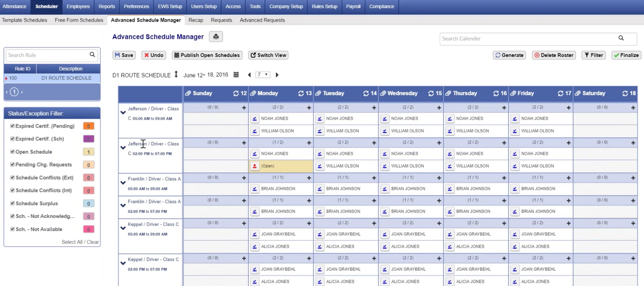This screenshot has height=286, width=644.
Task: Click Publish Open Schedules button
Action: point(207,55)
